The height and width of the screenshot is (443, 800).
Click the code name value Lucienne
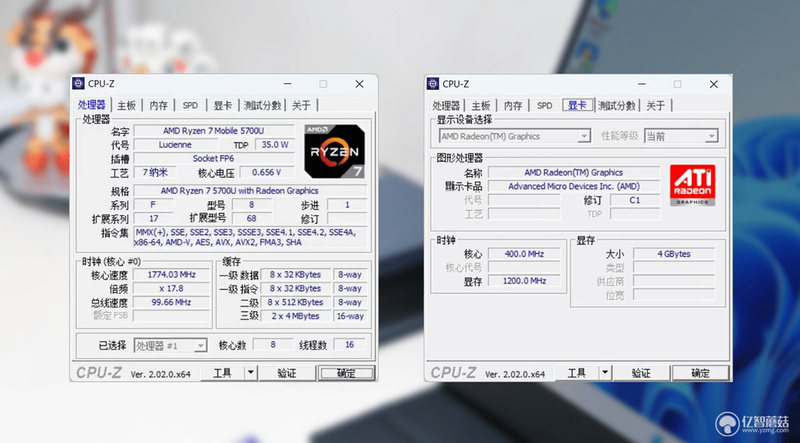tap(175, 144)
